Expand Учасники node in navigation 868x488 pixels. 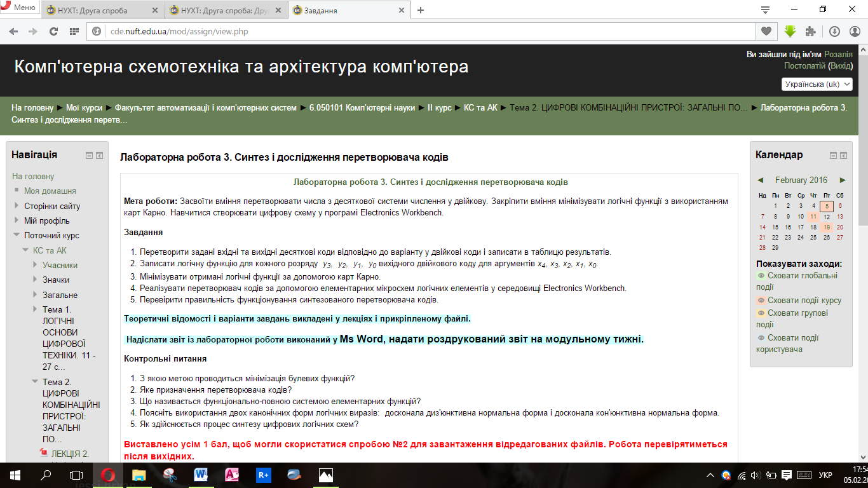click(x=35, y=265)
